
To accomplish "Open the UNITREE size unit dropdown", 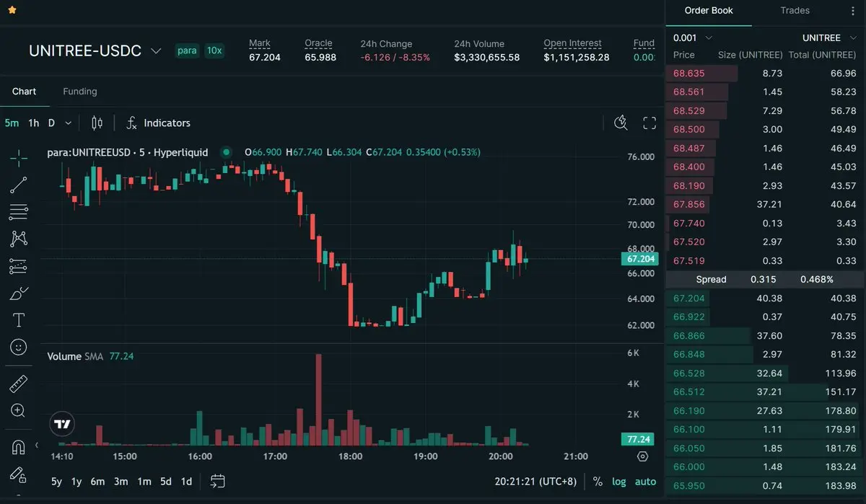I will (830, 37).
